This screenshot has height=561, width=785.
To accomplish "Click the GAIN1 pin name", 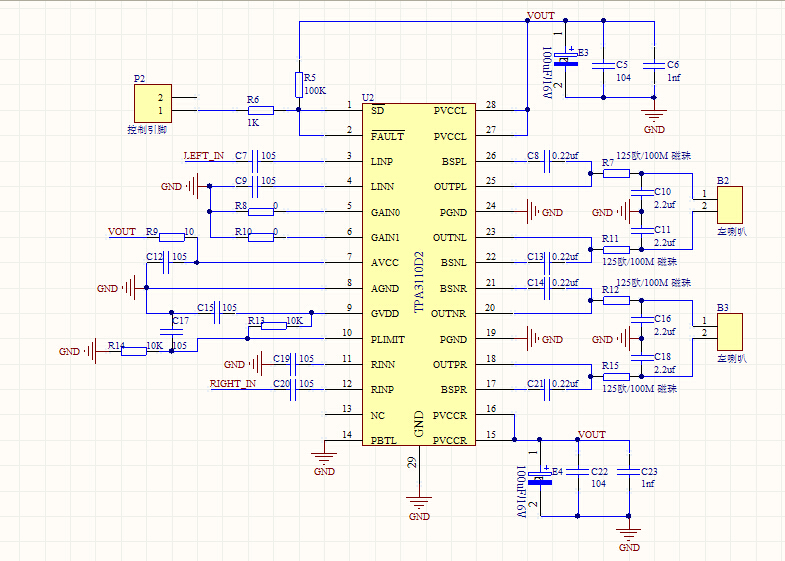I will coord(385,238).
